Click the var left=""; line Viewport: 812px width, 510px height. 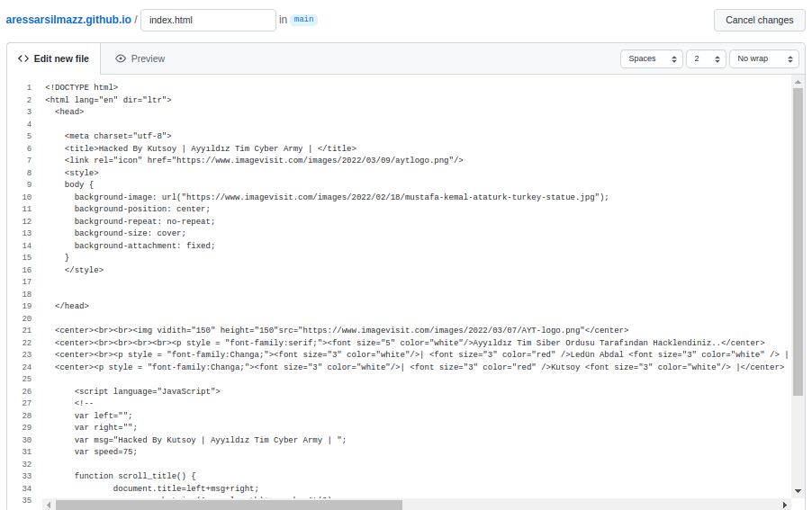tap(103, 416)
